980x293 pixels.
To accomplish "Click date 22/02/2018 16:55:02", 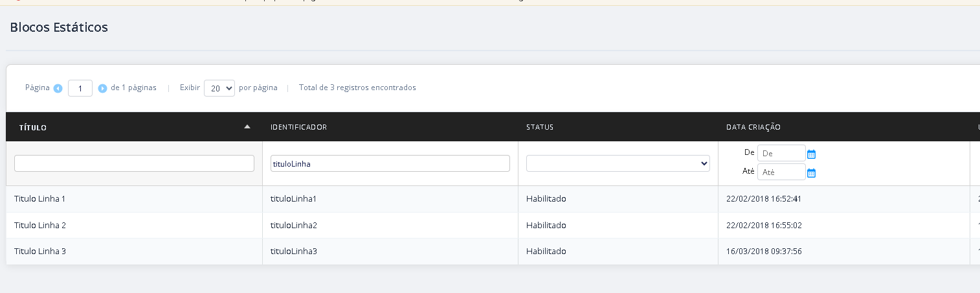I will coord(764,225).
